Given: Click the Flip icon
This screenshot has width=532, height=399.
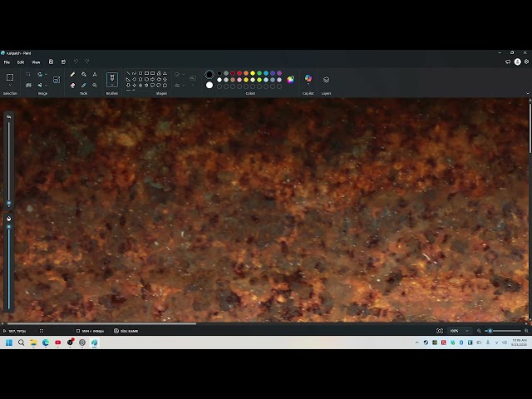Looking at the screenshot, I should (40, 85).
